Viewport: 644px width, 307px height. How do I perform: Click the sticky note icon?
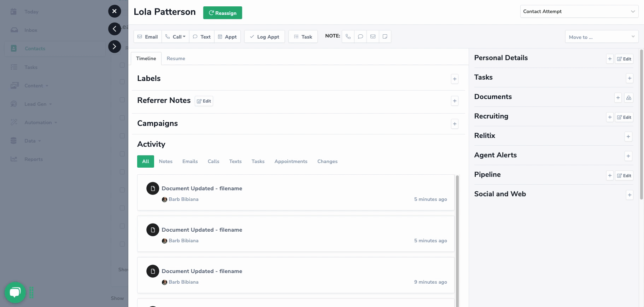(x=385, y=36)
